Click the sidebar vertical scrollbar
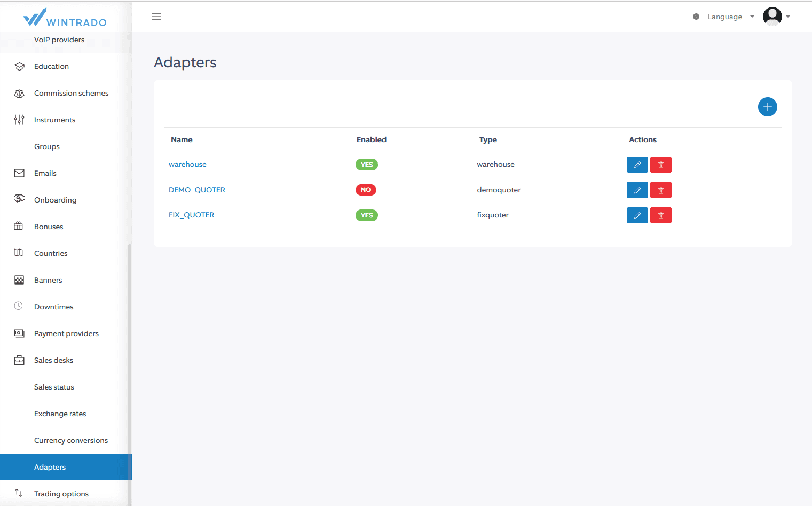 click(x=130, y=374)
